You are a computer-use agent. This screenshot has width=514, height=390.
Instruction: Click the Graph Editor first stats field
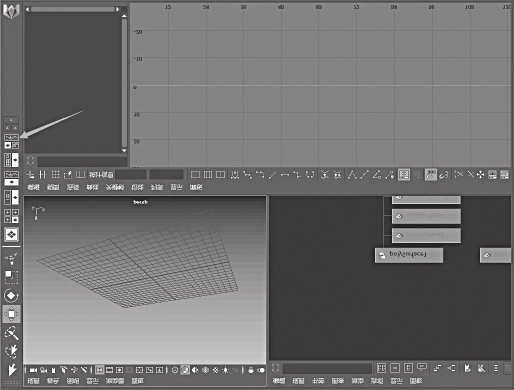131,175
